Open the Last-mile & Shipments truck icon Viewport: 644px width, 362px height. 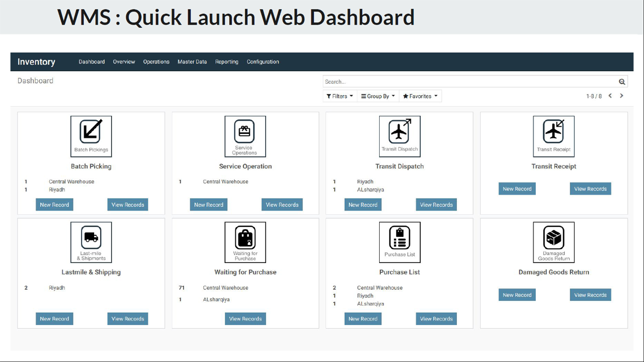pyautogui.click(x=91, y=242)
